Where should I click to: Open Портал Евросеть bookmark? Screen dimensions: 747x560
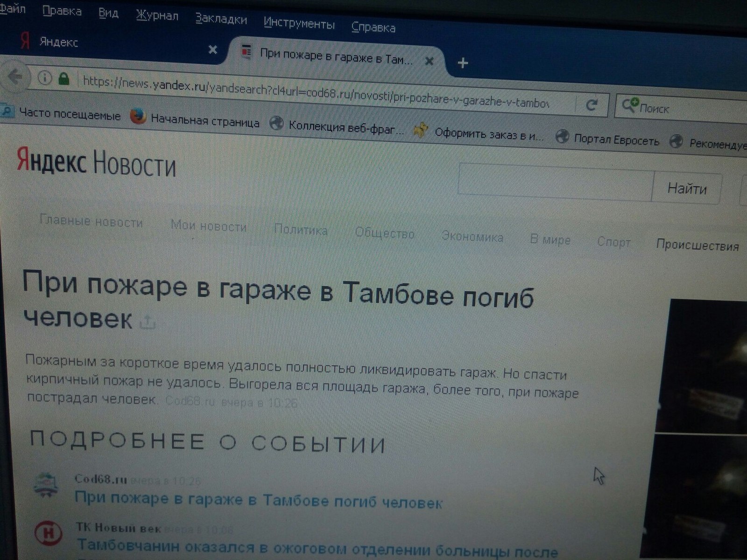click(607, 140)
